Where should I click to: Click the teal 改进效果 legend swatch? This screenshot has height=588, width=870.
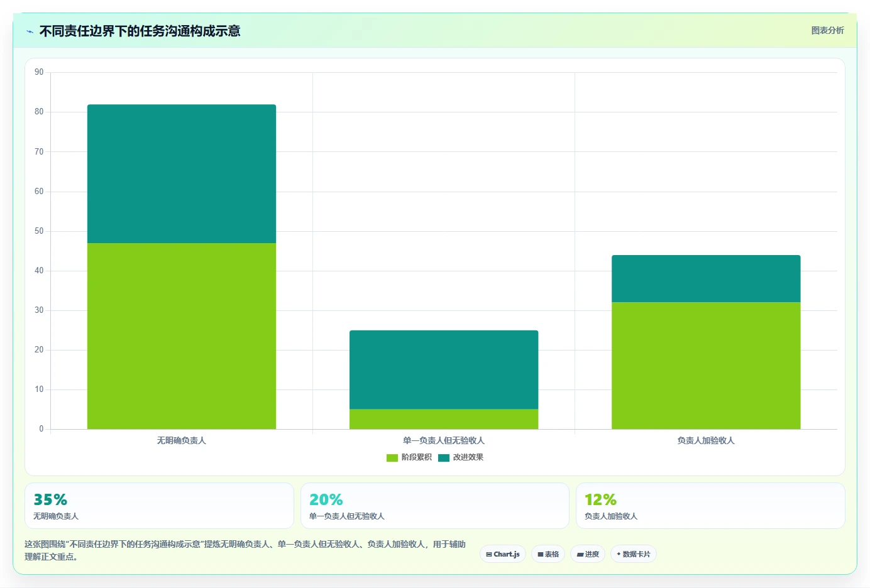(444, 458)
